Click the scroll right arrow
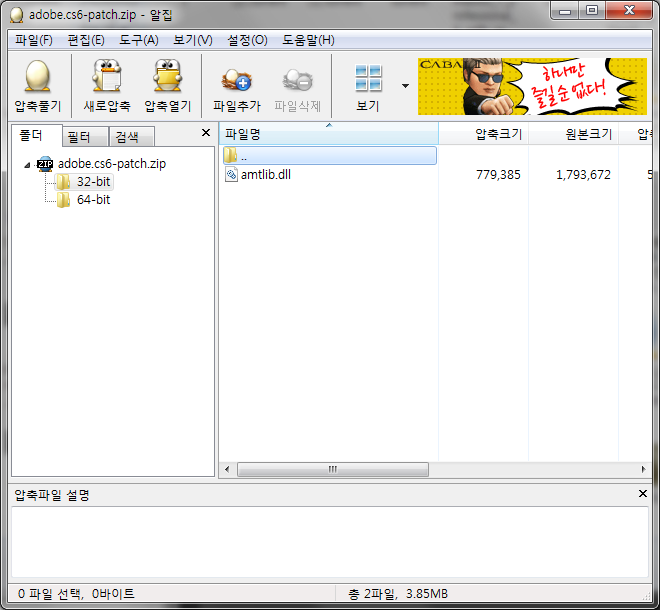 [x=643, y=469]
